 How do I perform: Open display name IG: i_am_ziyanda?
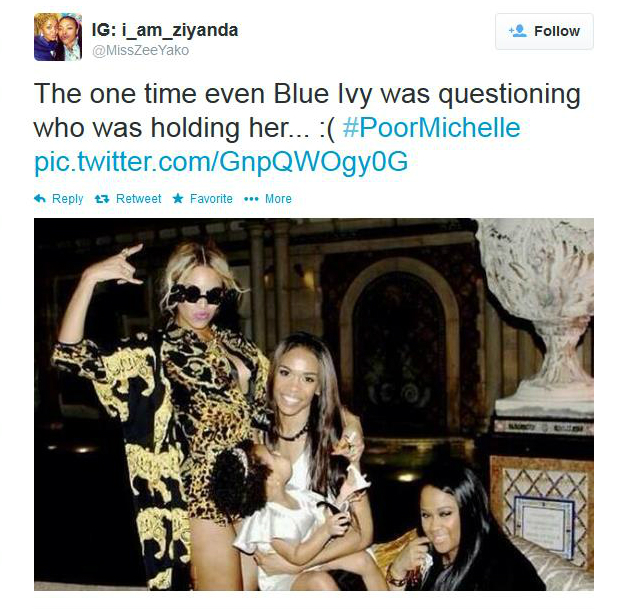pyautogui.click(x=165, y=30)
